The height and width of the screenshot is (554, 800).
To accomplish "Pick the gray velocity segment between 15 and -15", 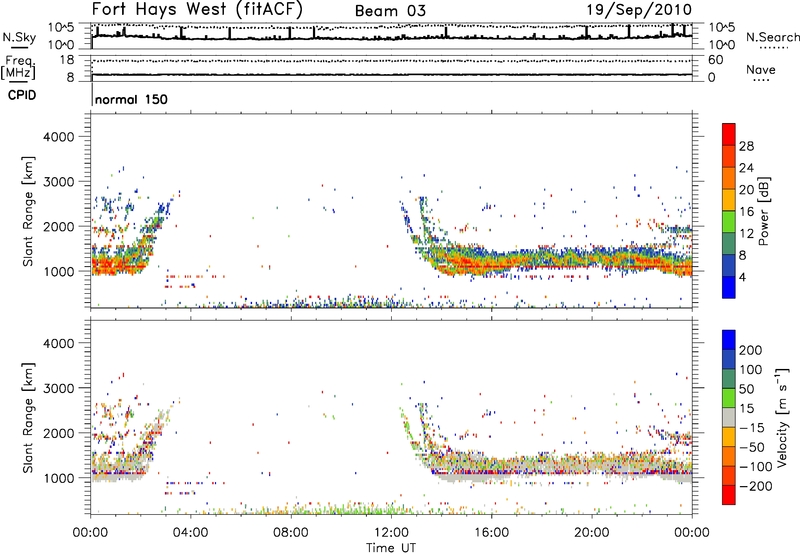I will 729,417.
